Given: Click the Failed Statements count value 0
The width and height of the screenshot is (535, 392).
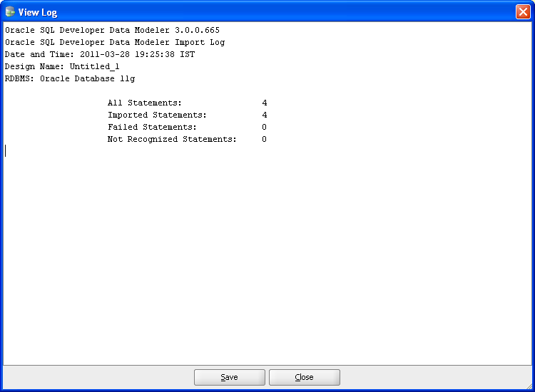Looking at the screenshot, I should 265,127.
